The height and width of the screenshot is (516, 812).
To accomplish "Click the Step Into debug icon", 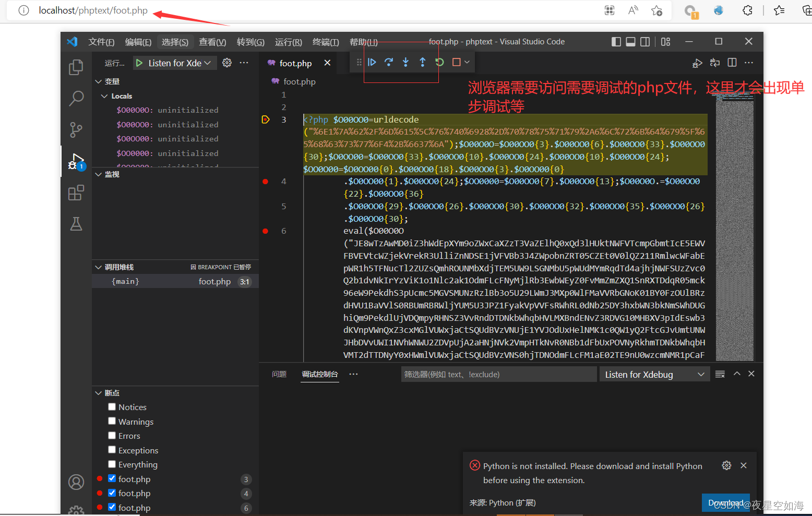I will click(x=405, y=62).
